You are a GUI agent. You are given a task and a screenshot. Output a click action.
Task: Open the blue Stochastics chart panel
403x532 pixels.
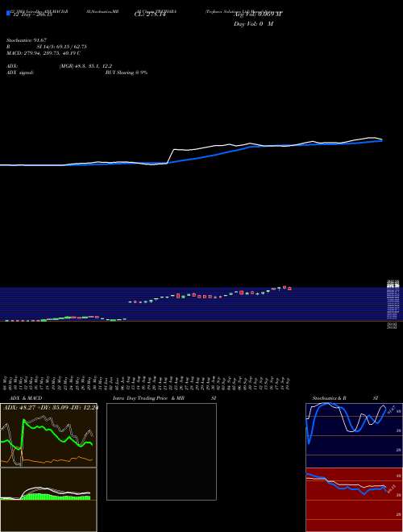pos(354,435)
